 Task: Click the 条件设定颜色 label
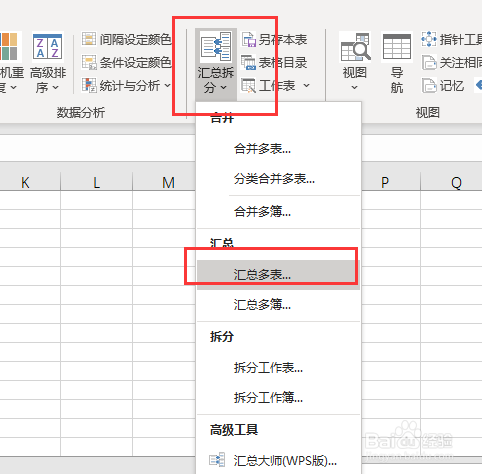pos(136,62)
